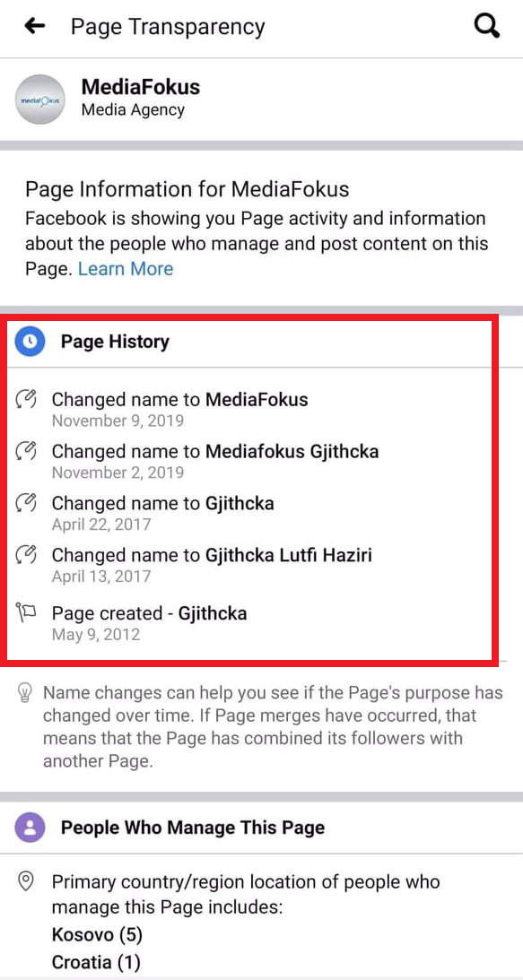Tap People Who Manage This Page heading

point(193,828)
